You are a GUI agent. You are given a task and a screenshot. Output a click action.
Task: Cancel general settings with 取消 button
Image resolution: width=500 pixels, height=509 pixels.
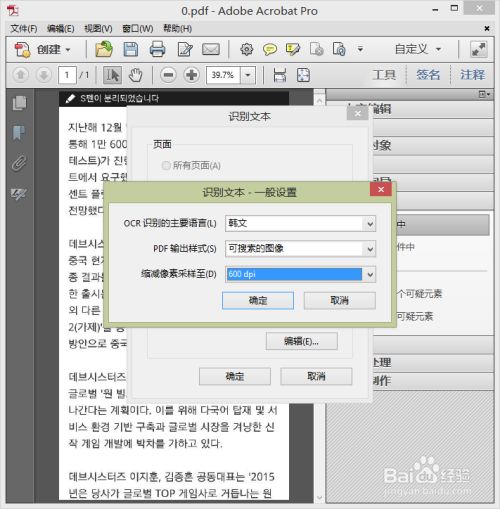coord(340,301)
